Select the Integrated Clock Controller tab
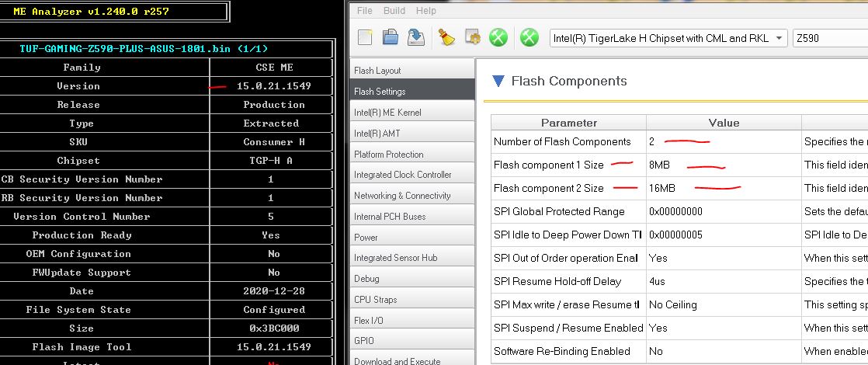 pos(412,175)
